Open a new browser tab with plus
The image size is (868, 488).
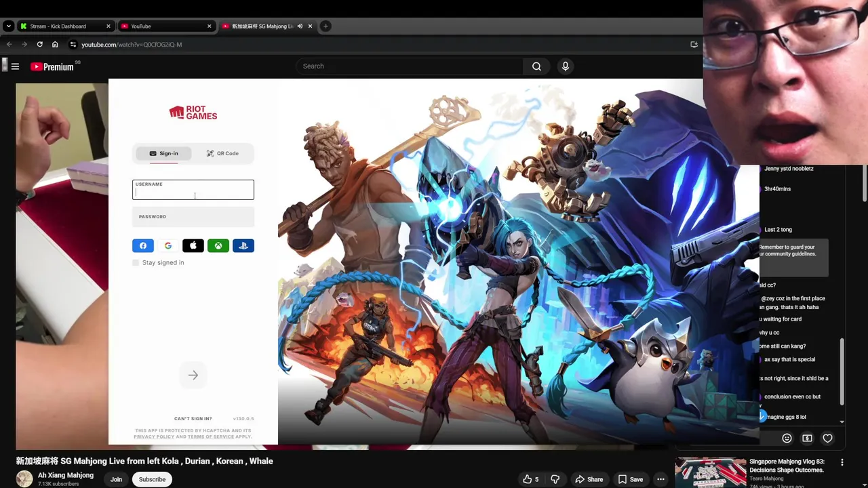325,26
